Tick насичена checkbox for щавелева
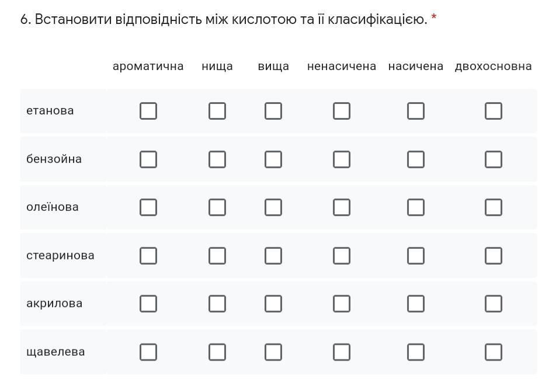Viewport: 549px width, 392px height. 416,352
